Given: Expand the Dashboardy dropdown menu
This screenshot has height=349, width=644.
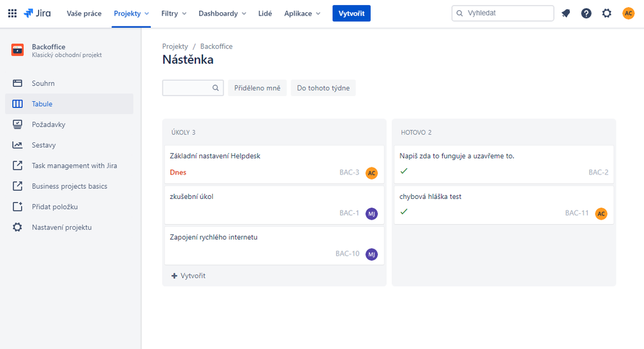Looking at the screenshot, I should coord(222,14).
